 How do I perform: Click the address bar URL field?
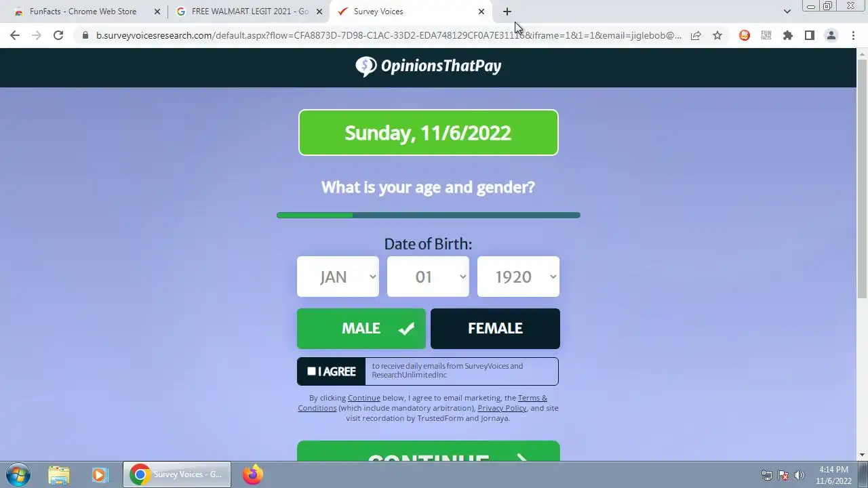(389, 35)
